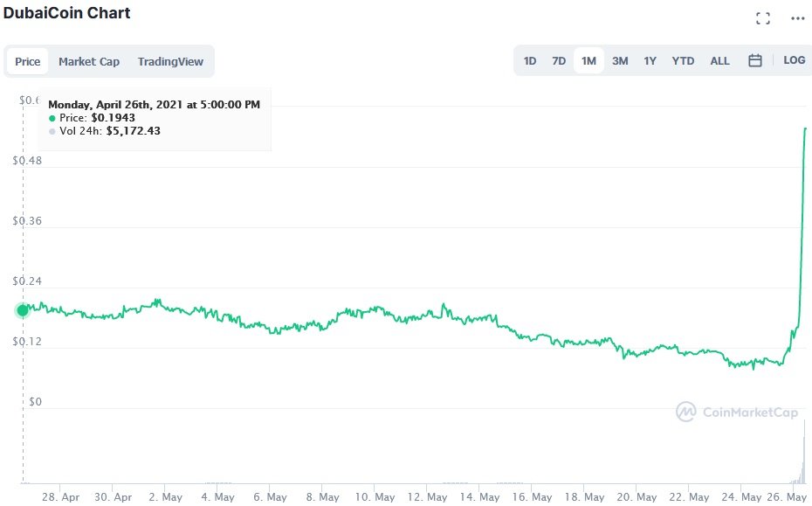The height and width of the screenshot is (506, 812).
Task: Select the ALL time range
Action: click(x=719, y=60)
